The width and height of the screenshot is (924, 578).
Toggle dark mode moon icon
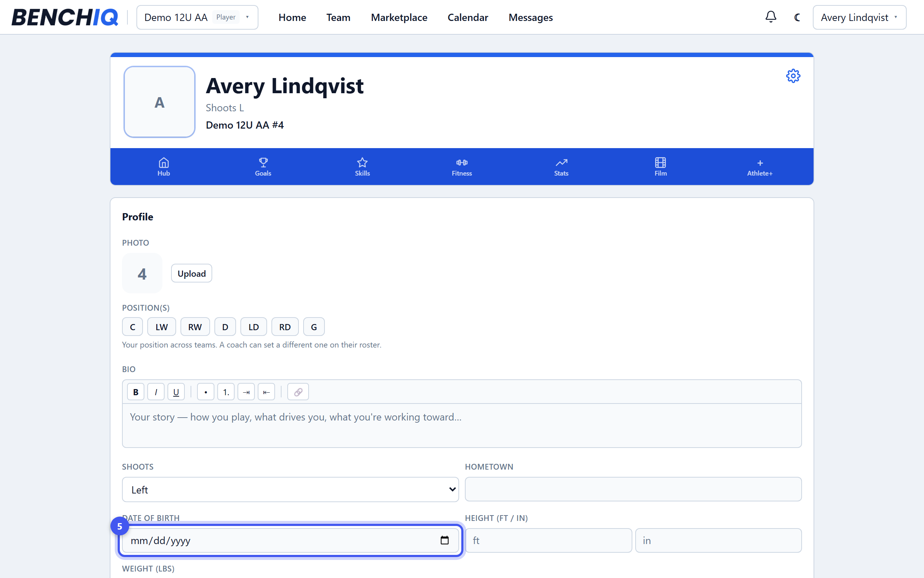(x=797, y=17)
